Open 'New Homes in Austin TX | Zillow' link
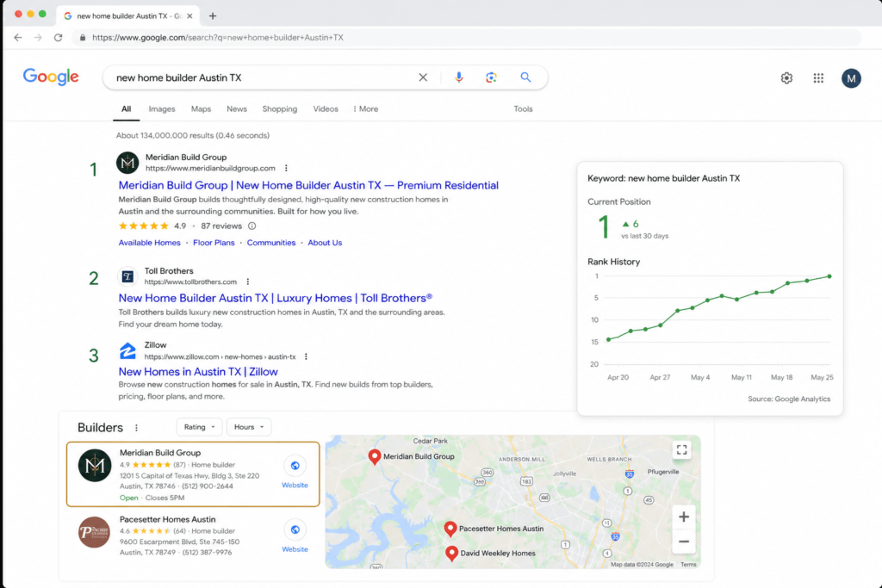 pyautogui.click(x=198, y=372)
